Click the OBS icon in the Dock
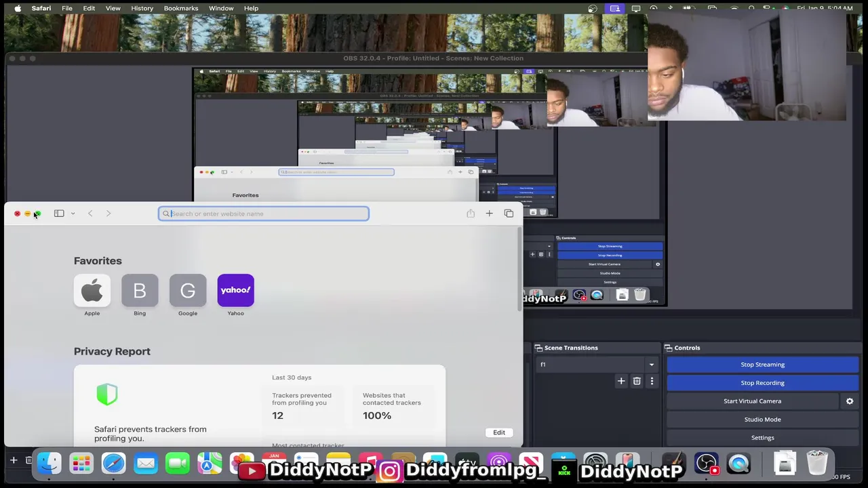The height and width of the screenshot is (488, 868). [x=707, y=464]
